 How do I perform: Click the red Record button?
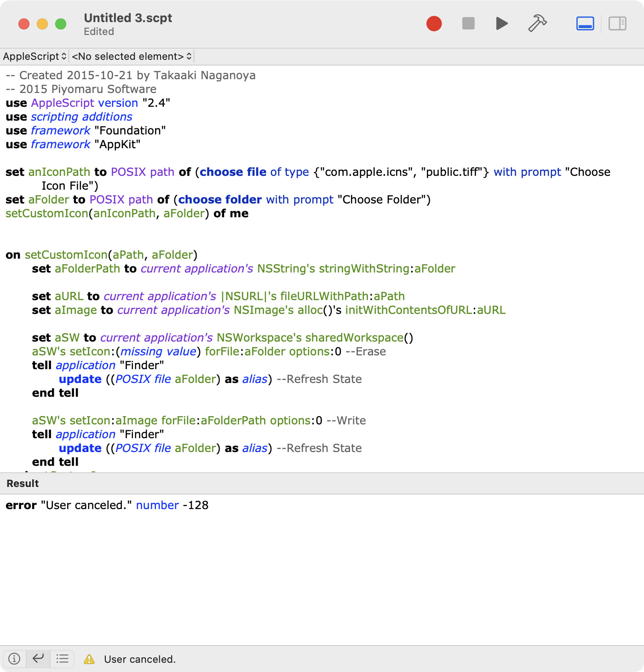[x=434, y=23]
